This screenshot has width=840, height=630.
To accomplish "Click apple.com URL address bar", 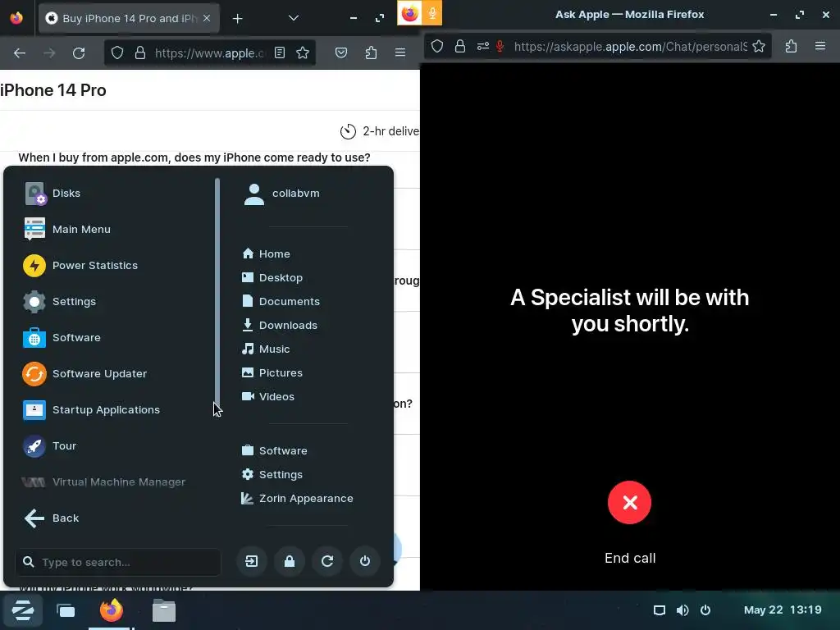I will pos(209,52).
